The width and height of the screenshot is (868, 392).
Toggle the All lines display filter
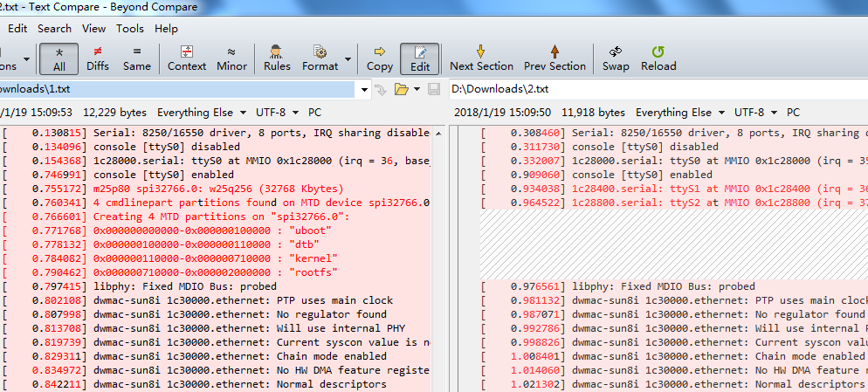click(x=59, y=58)
